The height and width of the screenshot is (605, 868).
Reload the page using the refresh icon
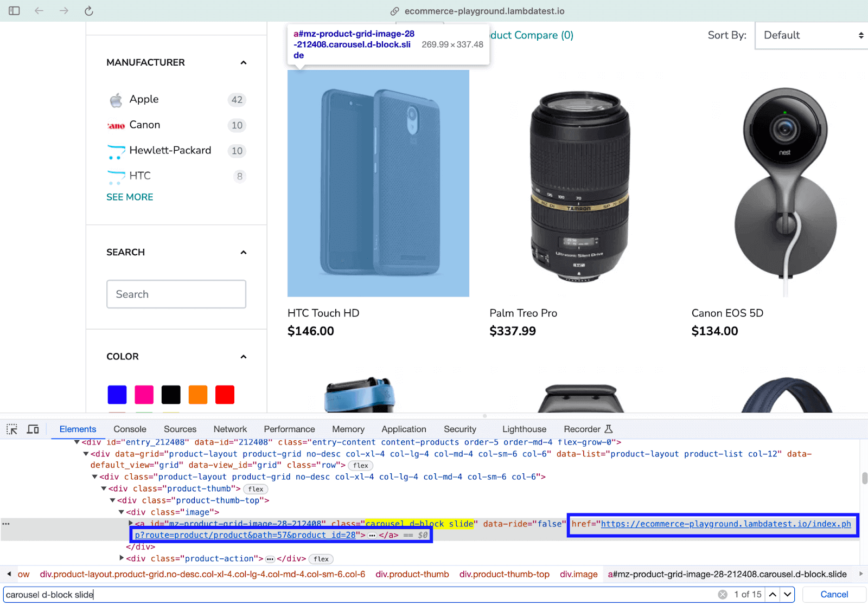click(x=88, y=10)
